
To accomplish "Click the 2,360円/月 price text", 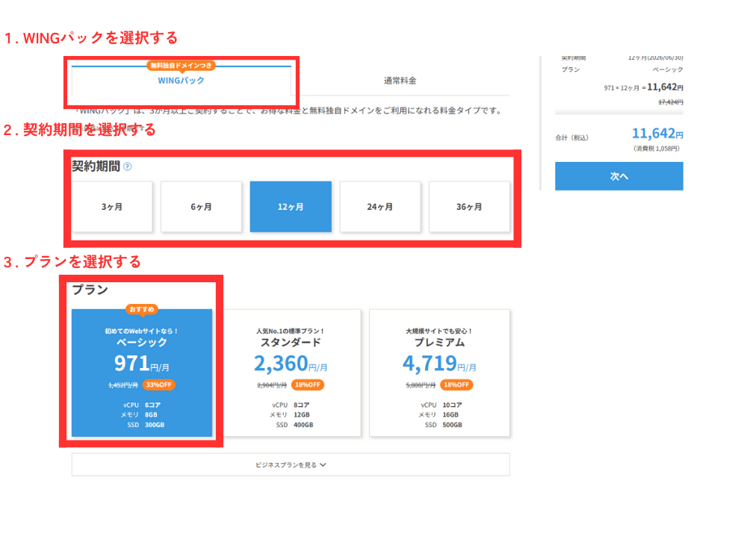I will tap(291, 364).
